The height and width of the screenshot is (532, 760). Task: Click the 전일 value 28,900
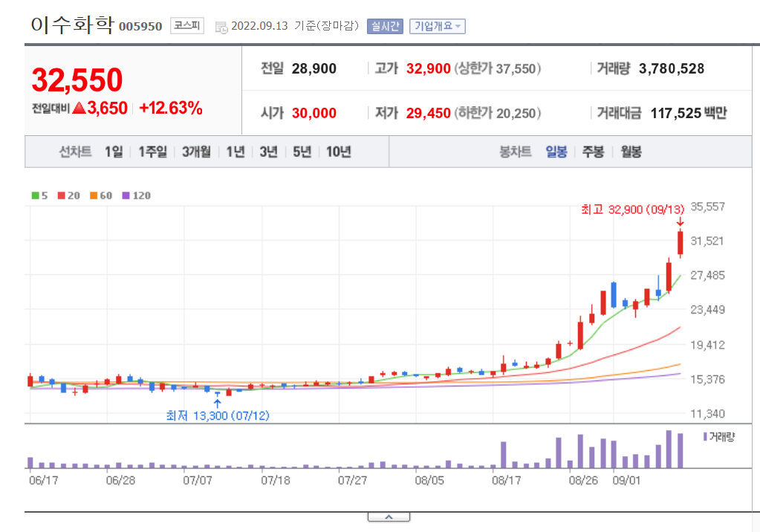coord(314,68)
